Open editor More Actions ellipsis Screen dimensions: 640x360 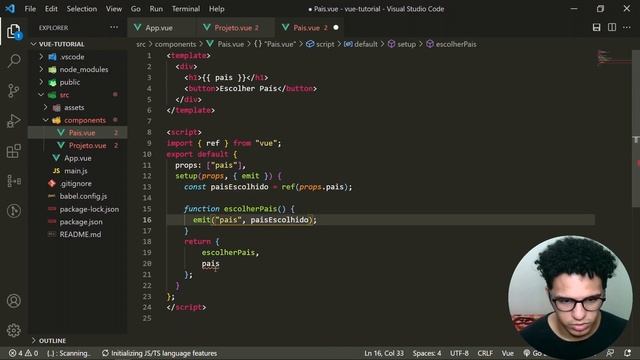627,27
